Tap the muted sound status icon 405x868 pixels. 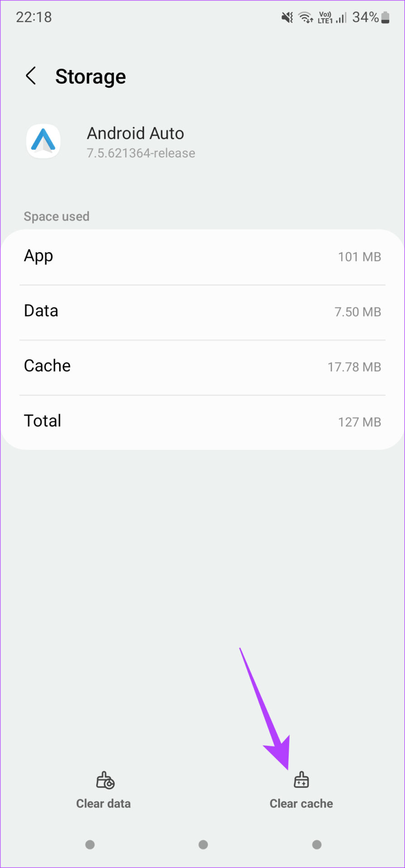[x=287, y=18]
